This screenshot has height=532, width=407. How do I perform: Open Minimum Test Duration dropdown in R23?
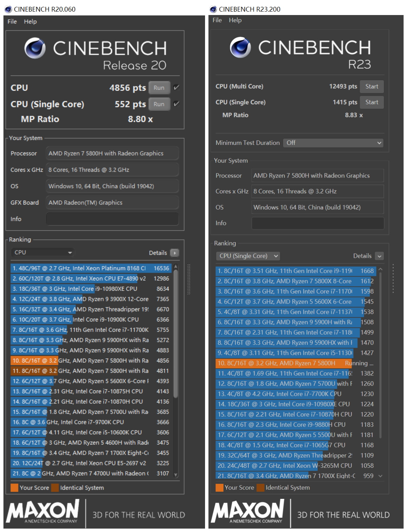(x=333, y=143)
